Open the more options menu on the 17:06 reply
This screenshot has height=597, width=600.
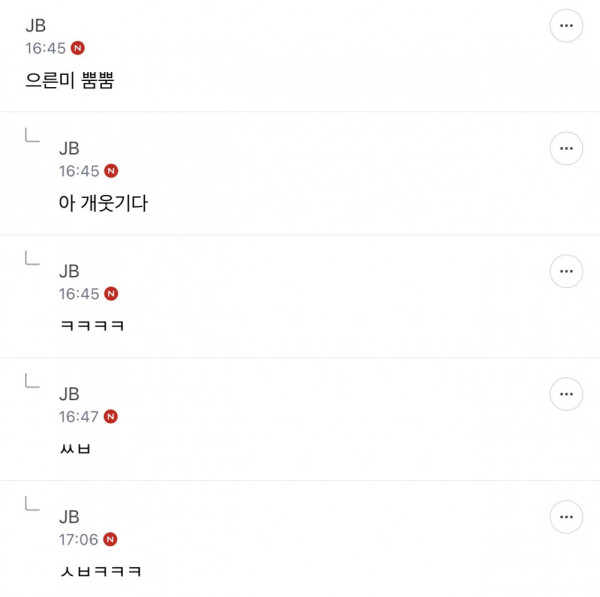coord(566,517)
